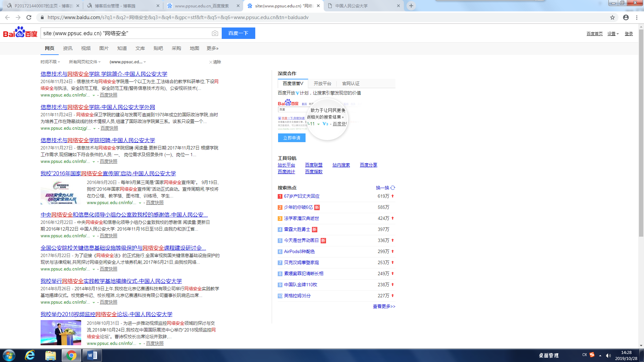Refresh hot searches with 换一换 icon
The width and height of the screenshot is (644, 362).
[x=393, y=188]
